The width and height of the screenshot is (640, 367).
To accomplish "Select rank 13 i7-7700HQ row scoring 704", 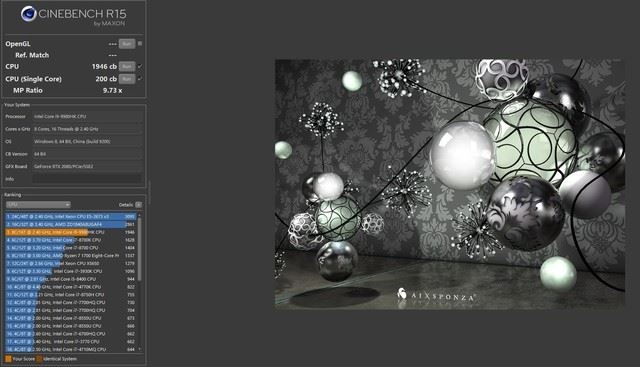I will (x=71, y=310).
